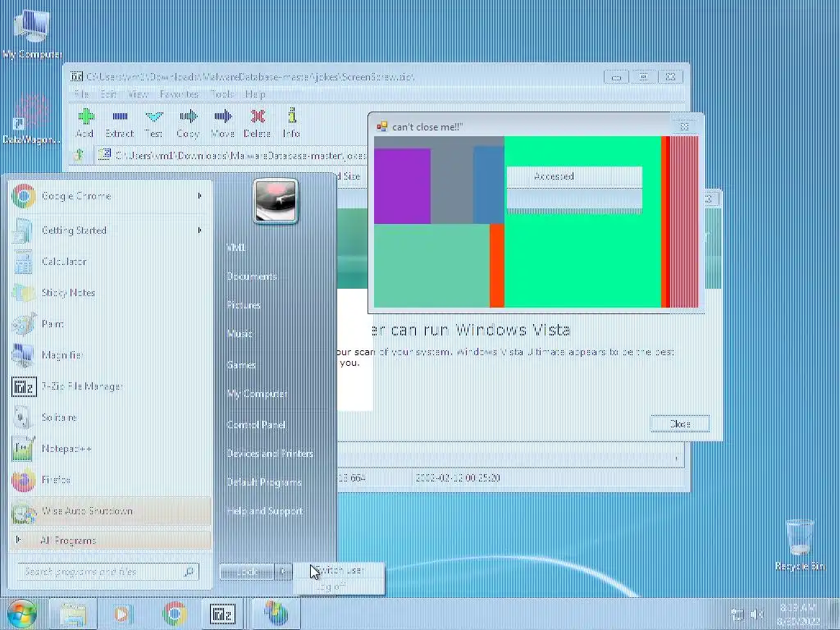
Task: Launch Paint from Start menu
Action: point(111,323)
